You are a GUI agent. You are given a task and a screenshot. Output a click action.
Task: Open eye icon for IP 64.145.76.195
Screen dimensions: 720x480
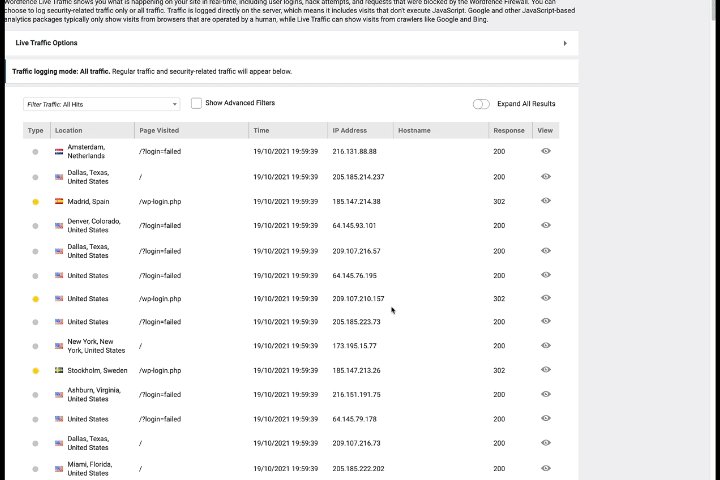pyautogui.click(x=546, y=275)
